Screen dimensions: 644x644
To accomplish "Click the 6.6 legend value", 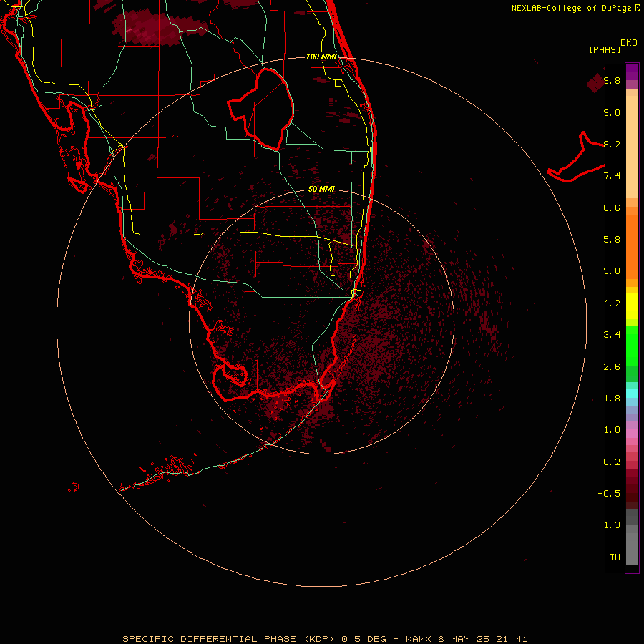I will (x=612, y=208).
